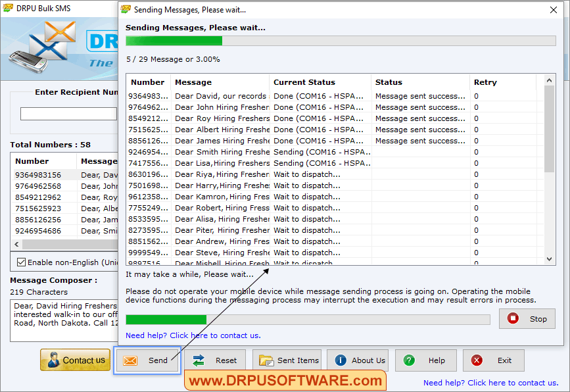
Task: Select the 'Dear Albert Hiring Freshe' message cell
Action: (x=221, y=130)
